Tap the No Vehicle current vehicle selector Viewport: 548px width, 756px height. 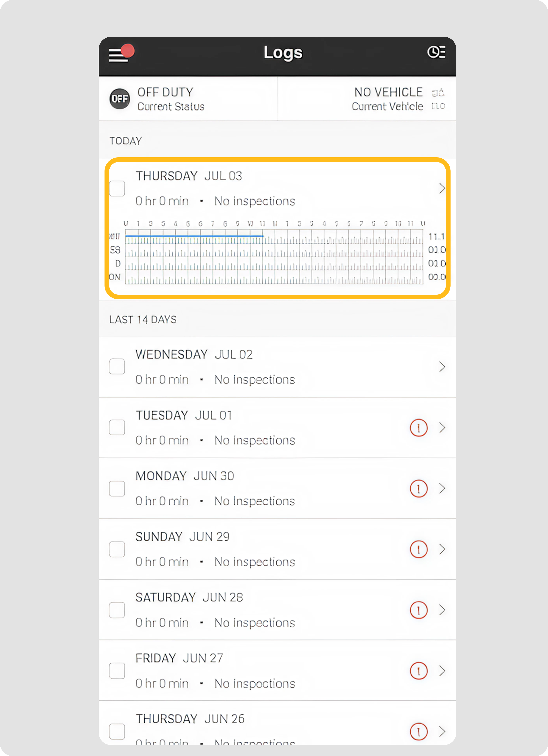[388, 99]
